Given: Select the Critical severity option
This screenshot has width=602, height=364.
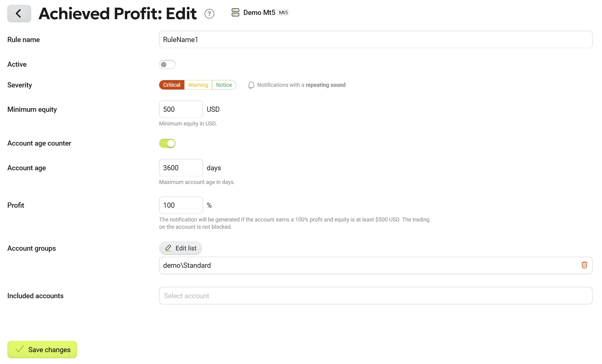Looking at the screenshot, I should pos(172,85).
